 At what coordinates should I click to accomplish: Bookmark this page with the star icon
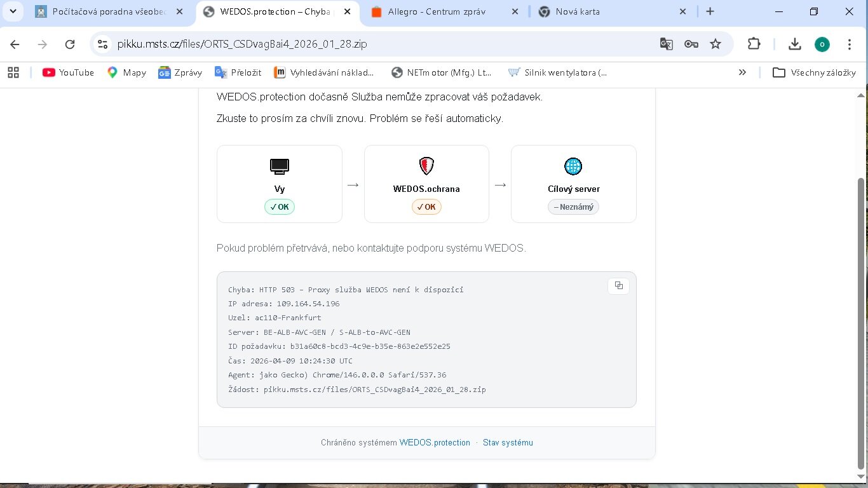(x=715, y=44)
